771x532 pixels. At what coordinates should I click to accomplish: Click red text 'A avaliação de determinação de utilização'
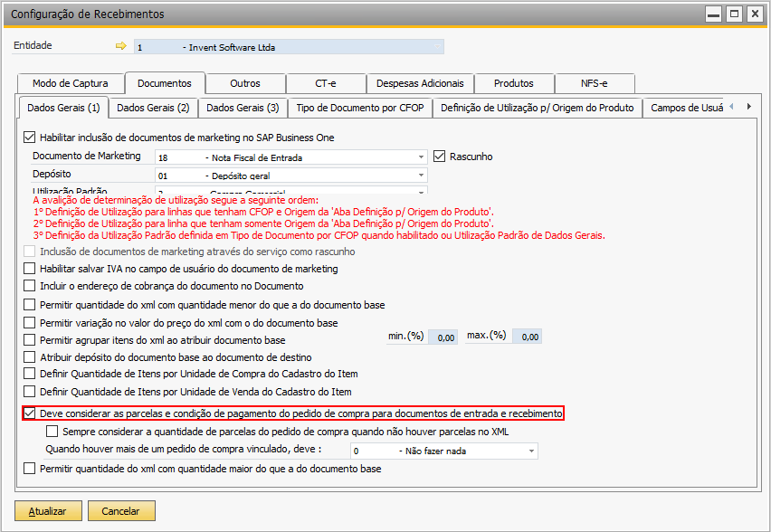pyautogui.click(x=176, y=200)
